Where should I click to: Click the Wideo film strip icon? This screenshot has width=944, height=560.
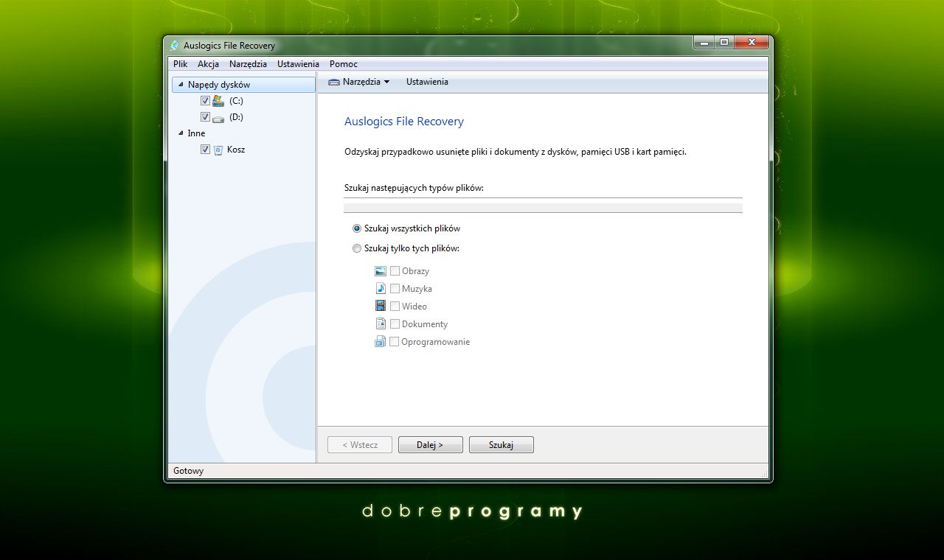[381, 307]
